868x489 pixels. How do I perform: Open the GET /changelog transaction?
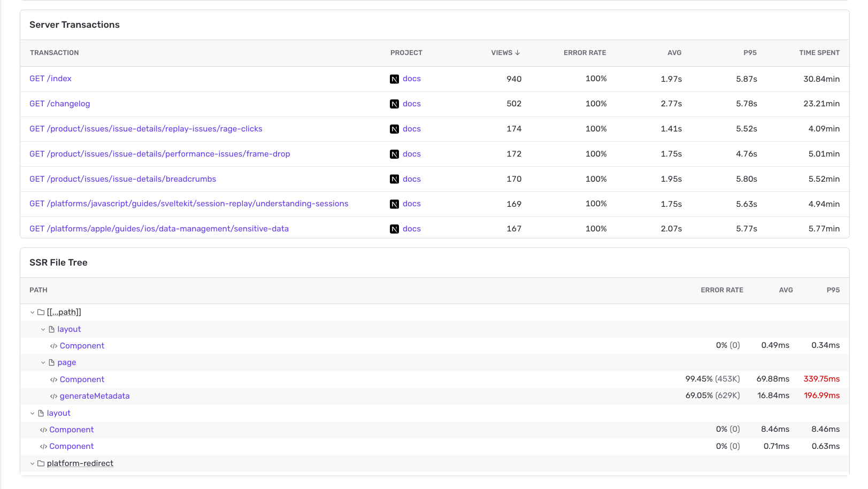(59, 104)
